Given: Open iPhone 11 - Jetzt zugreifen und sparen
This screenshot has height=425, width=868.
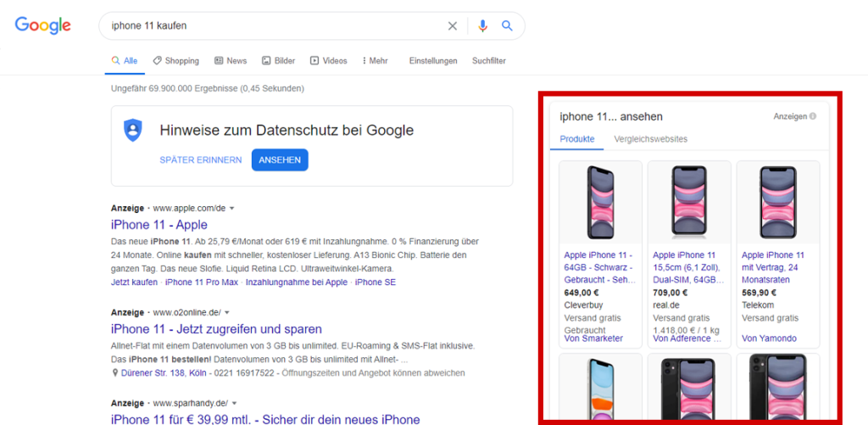Looking at the screenshot, I should [216, 329].
